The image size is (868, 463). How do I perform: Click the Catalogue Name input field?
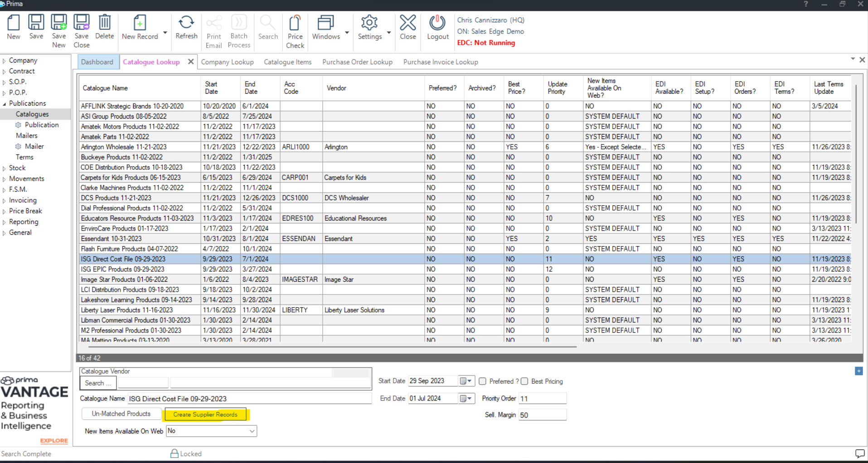[x=249, y=399]
